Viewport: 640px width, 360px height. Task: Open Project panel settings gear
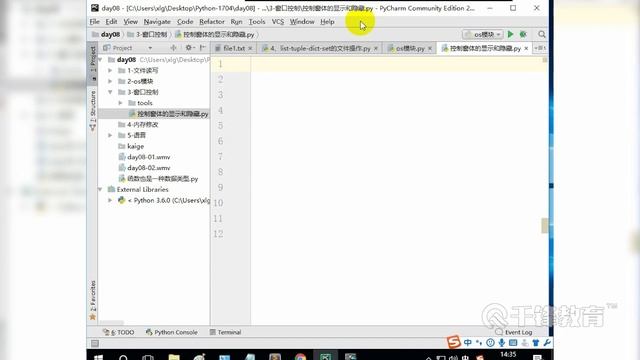(189, 48)
